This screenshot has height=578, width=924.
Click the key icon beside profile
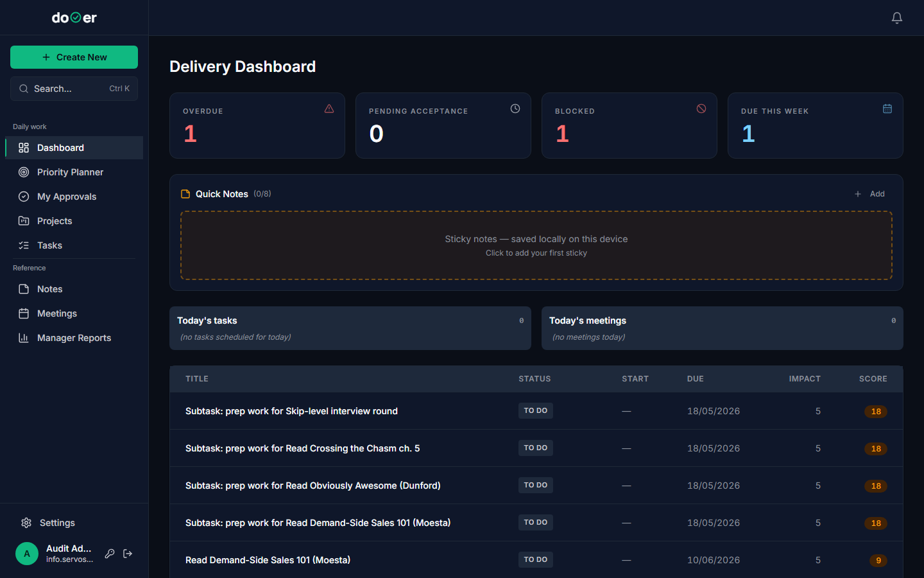point(110,554)
